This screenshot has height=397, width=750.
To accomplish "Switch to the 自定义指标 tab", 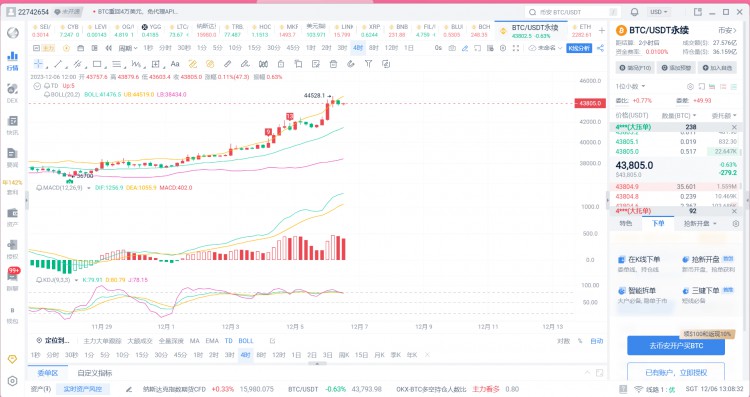I will pyautogui.click(x=95, y=373).
